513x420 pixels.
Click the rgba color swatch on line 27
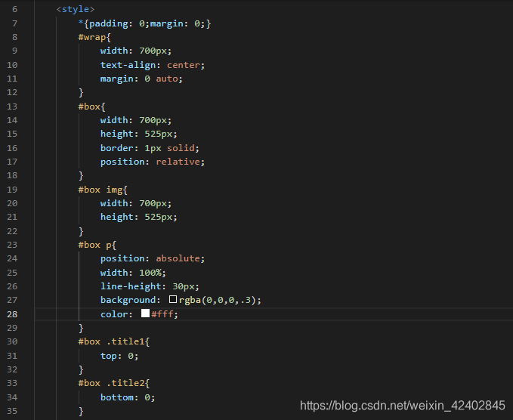pos(173,299)
